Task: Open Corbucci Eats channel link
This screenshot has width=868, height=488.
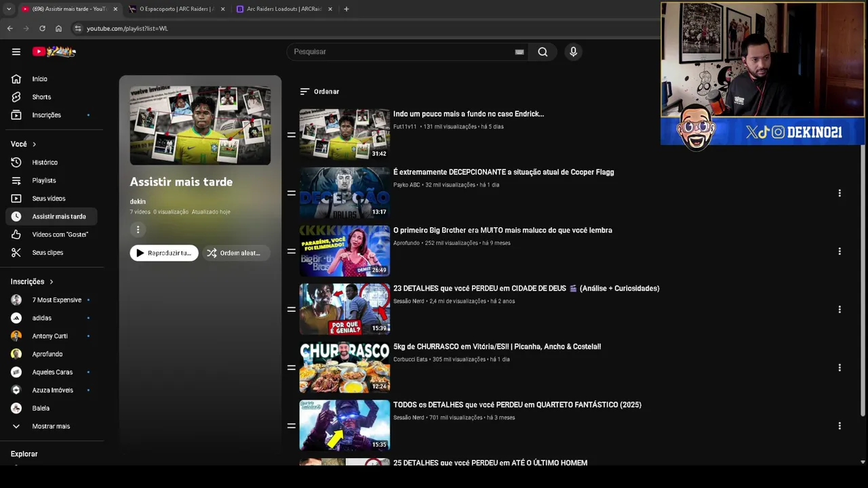Action: (x=410, y=359)
